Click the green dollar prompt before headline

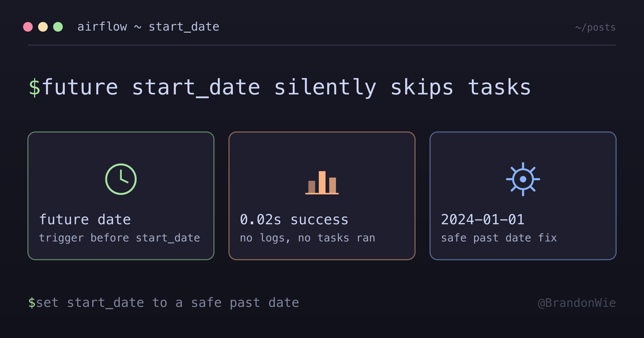tap(35, 87)
